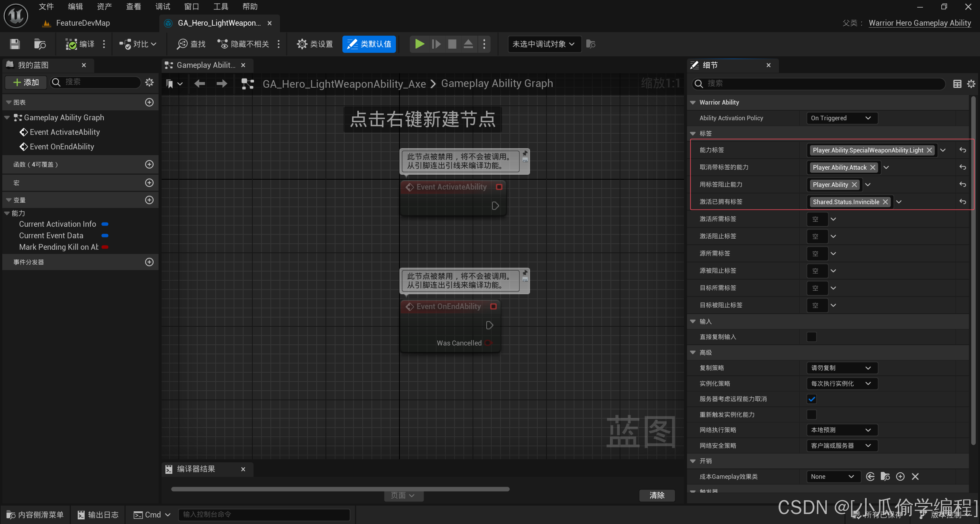Image resolution: width=980 pixels, height=524 pixels.
Task: Save the blueprint with the floppy disk icon
Action: tap(15, 44)
